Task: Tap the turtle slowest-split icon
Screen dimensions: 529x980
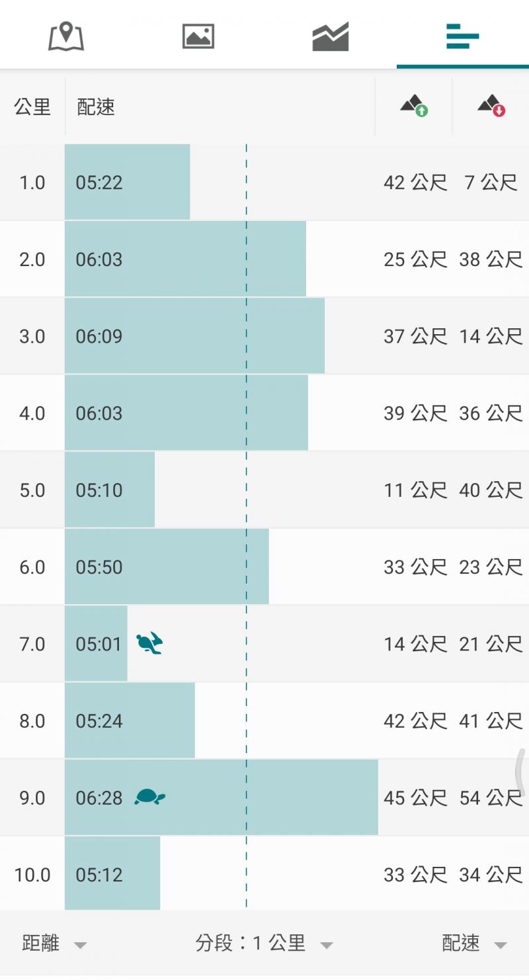Action: tap(149, 797)
